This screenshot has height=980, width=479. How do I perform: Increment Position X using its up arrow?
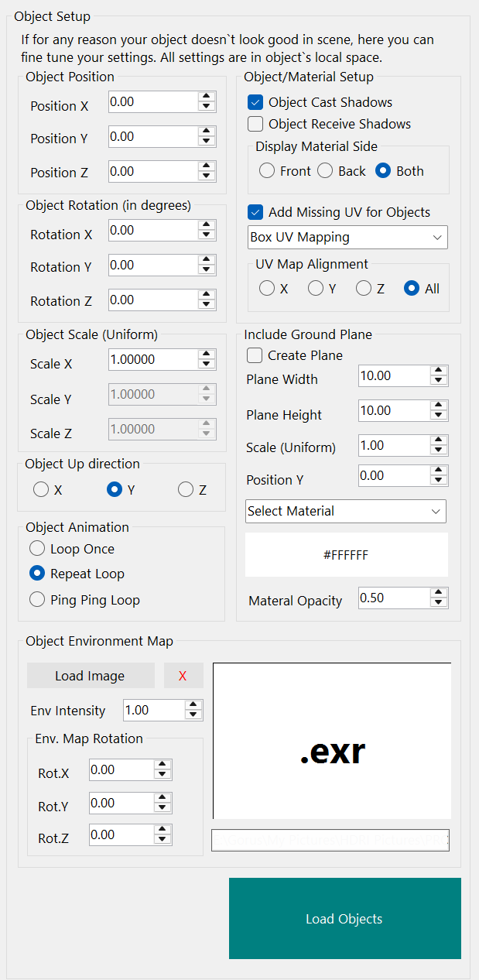[x=207, y=97]
